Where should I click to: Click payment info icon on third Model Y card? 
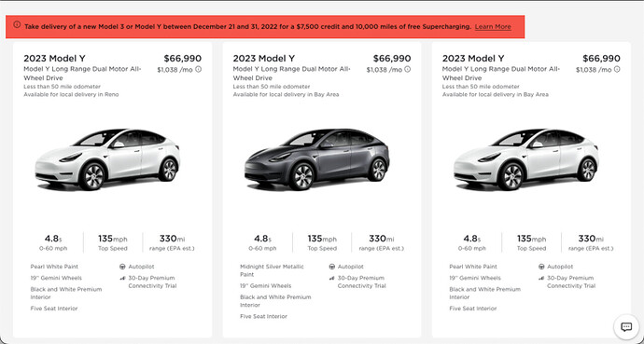point(617,69)
